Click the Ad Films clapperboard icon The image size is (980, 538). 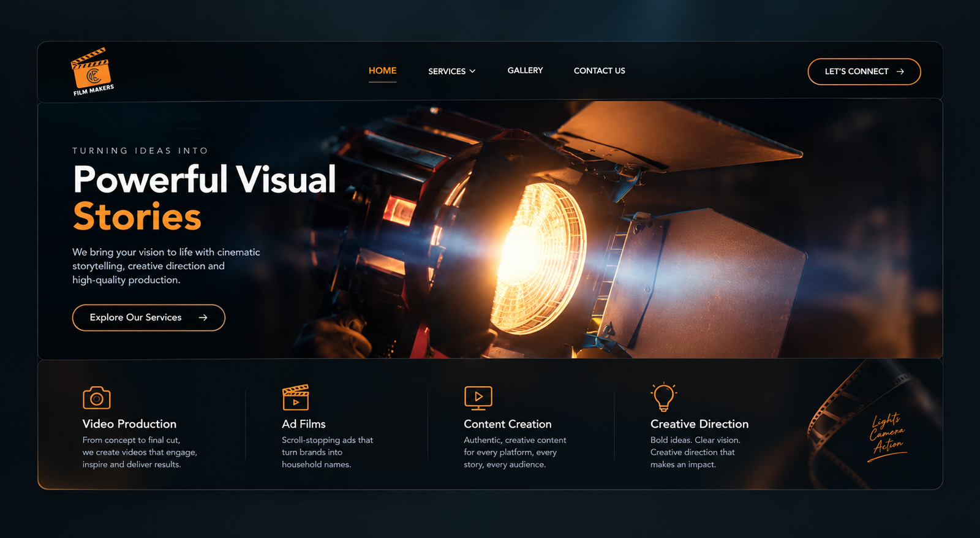coord(296,397)
